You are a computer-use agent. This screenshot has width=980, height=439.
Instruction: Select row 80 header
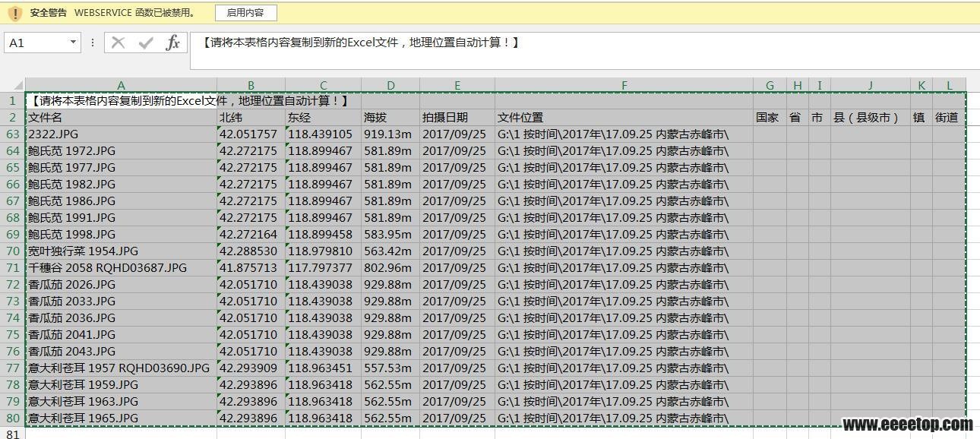coord(13,418)
